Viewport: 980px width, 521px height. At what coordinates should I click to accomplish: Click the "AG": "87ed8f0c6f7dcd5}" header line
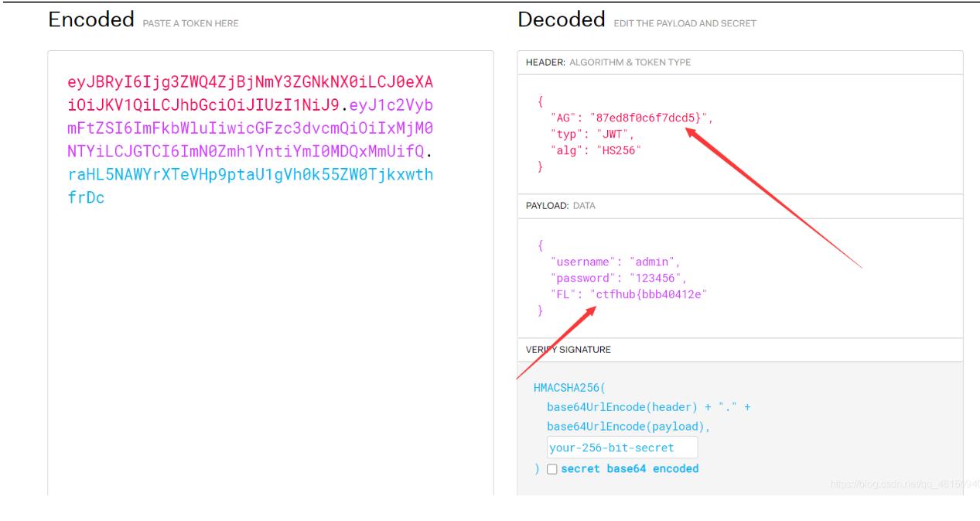tap(632, 118)
